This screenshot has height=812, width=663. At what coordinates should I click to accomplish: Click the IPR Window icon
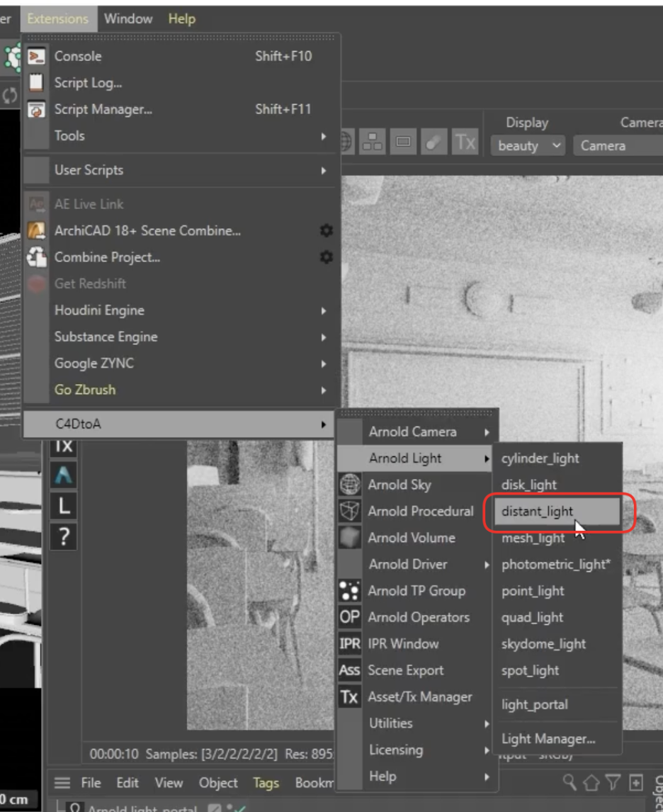[349, 643]
